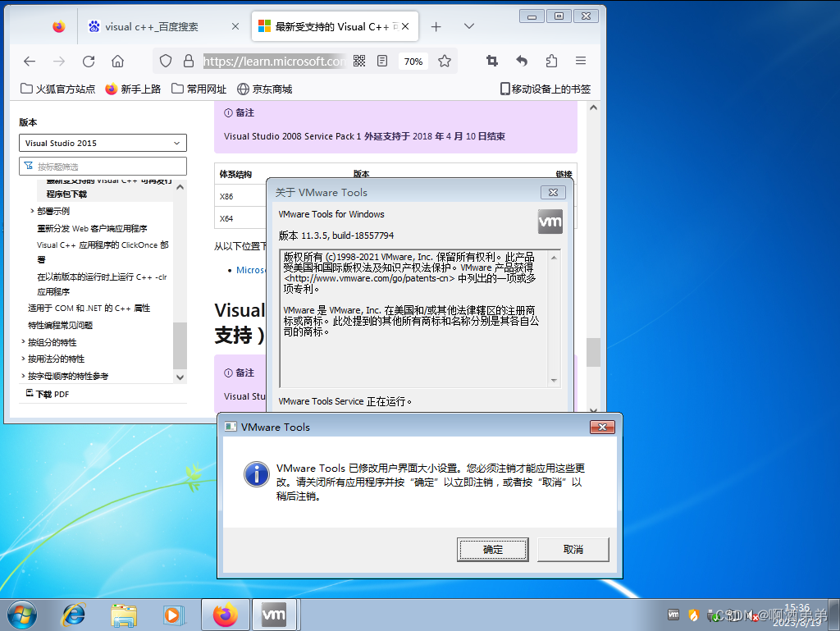Viewport: 840px width, 631px height.
Task: Click the undo arrow toolbar icon
Action: pyautogui.click(x=522, y=61)
